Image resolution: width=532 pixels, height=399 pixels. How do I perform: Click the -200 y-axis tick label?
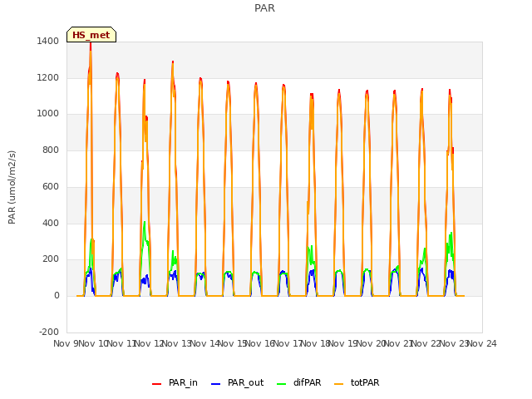(x=49, y=332)
